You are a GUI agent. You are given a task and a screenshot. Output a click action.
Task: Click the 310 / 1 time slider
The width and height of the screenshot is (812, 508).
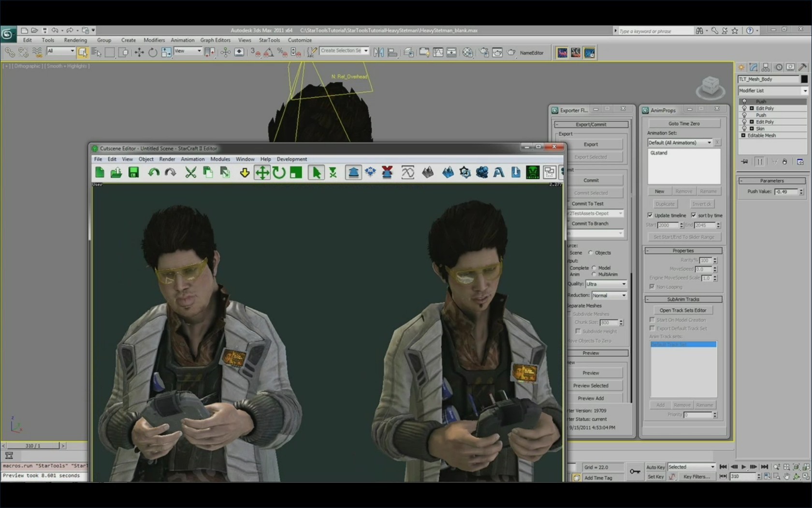pos(33,446)
